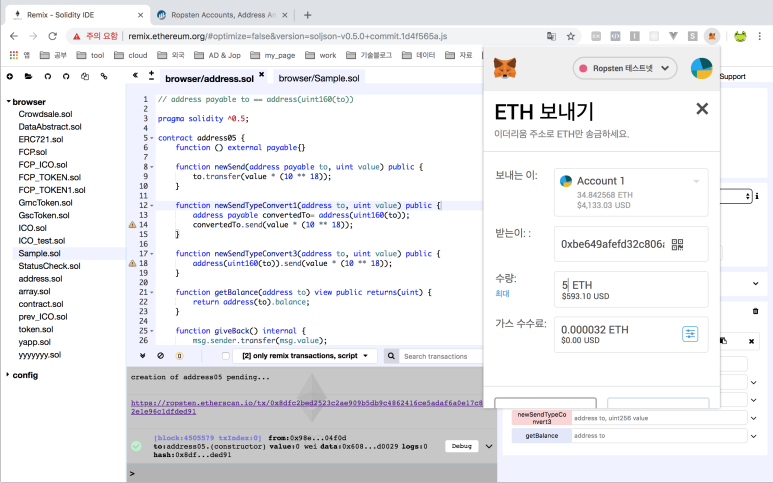
Task: Click the S extension icon in toolbar
Action: 693,36
